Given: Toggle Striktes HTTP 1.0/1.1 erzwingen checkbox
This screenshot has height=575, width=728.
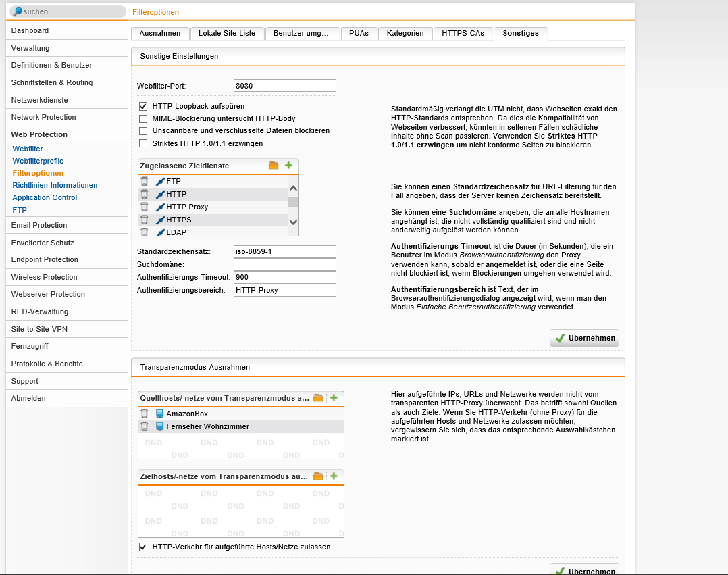Looking at the screenshot, I should coord(143,143).
